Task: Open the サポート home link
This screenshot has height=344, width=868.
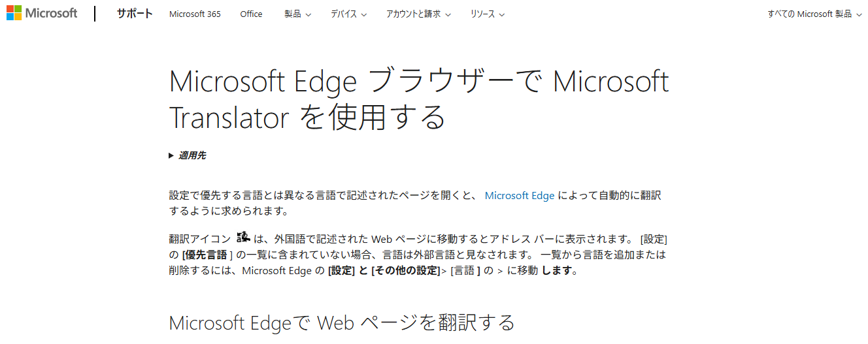Action: pyautogui.click(x=135, y=14)
